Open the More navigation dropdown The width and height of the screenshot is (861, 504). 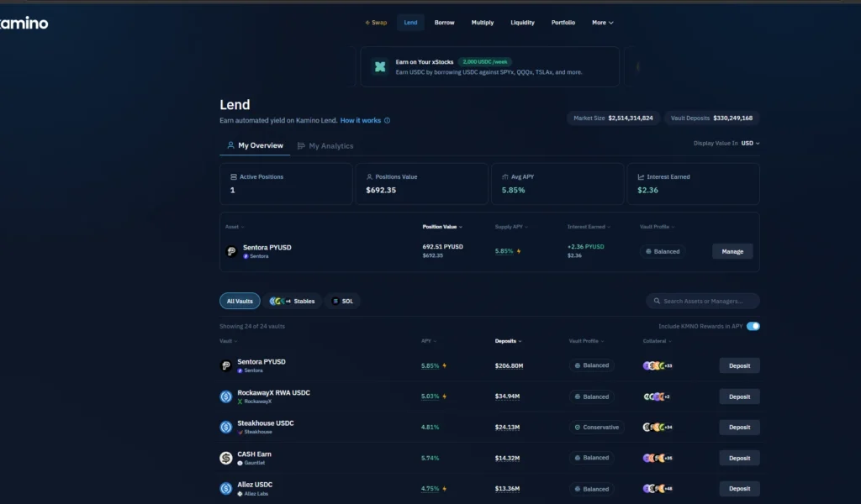[602, 23]
